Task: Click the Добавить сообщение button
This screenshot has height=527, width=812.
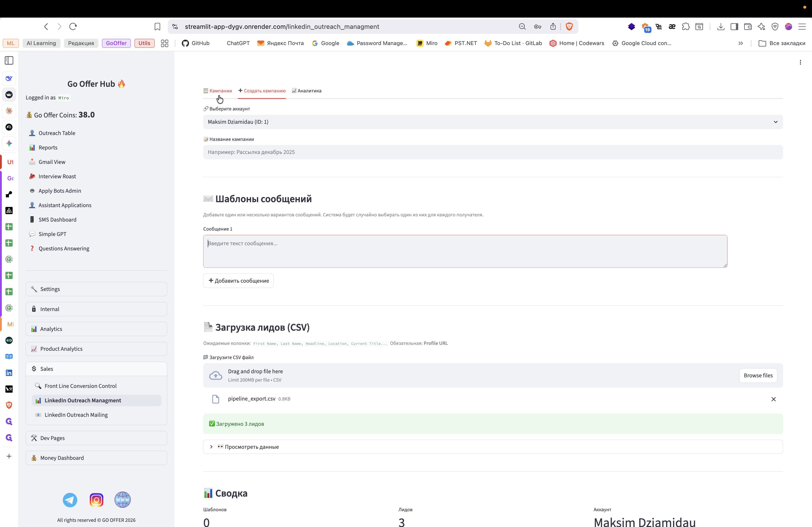Action: pyautogui.click(x=238, y=281)
